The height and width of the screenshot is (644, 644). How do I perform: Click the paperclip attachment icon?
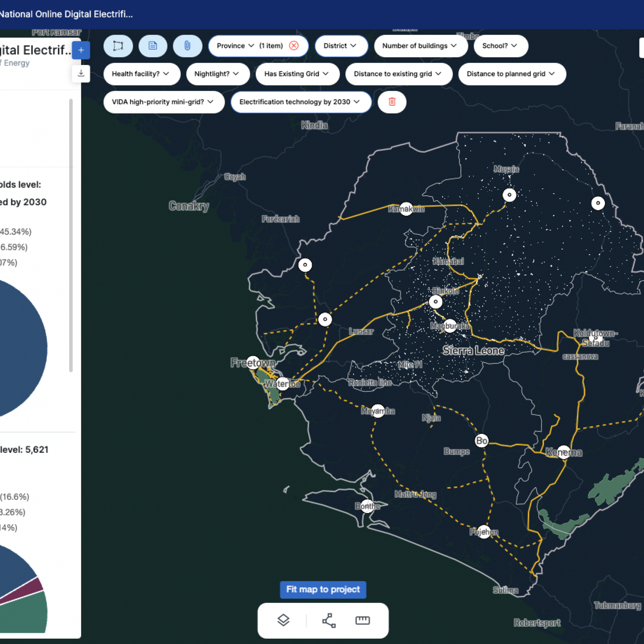(x=187, y=46)
